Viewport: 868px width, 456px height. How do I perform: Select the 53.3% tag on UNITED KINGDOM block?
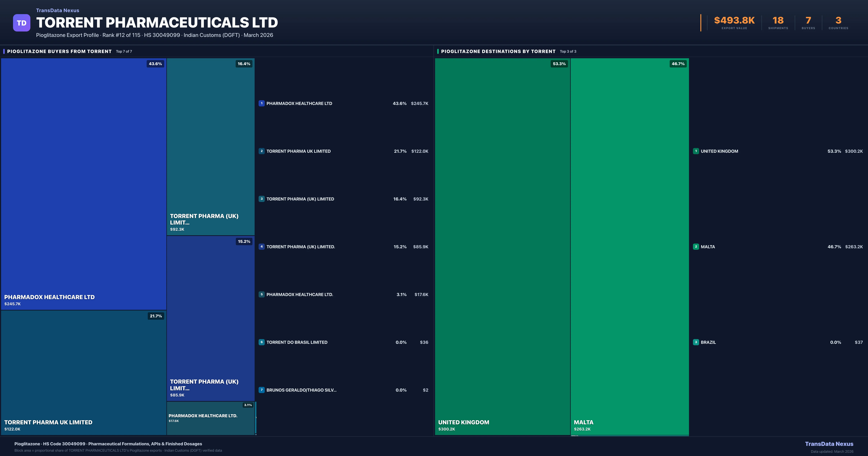(559, 63)
